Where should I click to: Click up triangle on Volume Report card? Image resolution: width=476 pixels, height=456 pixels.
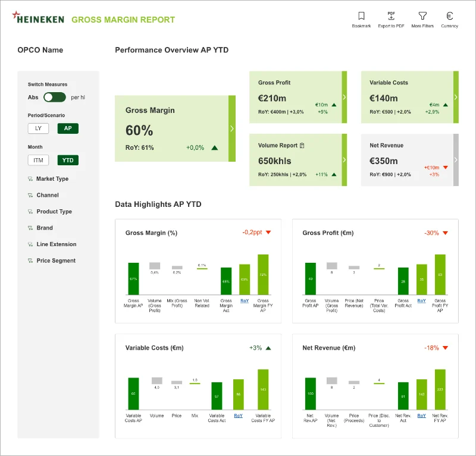[334, 174]
